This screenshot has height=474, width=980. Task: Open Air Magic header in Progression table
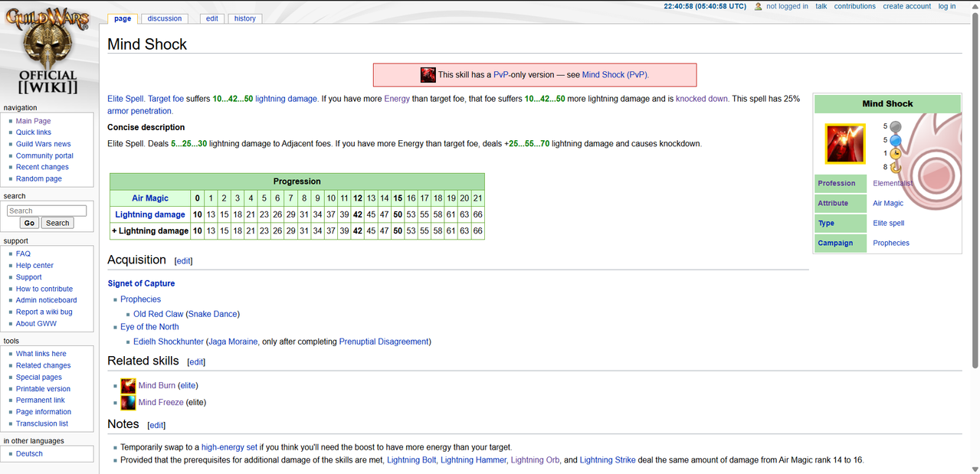click(x=150, y=198)
